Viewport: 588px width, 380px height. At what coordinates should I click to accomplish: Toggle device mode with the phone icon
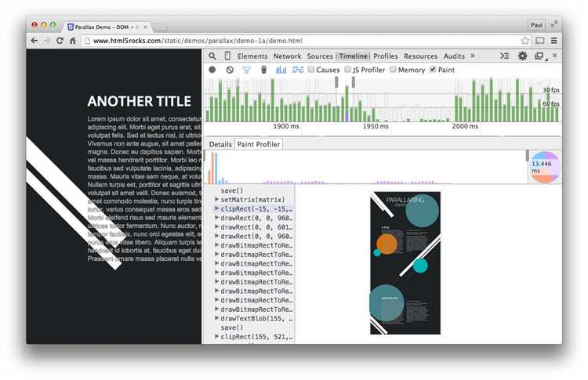tap(227, 56)
